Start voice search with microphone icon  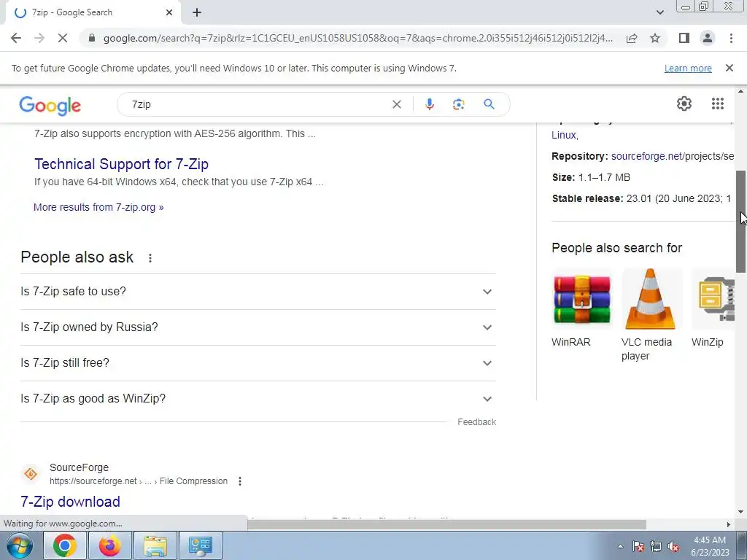[x=429, y=104]
